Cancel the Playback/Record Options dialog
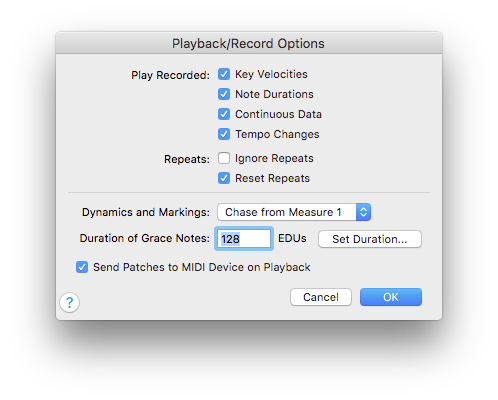This screenshot has height=400, width=498. coord(321,297)
